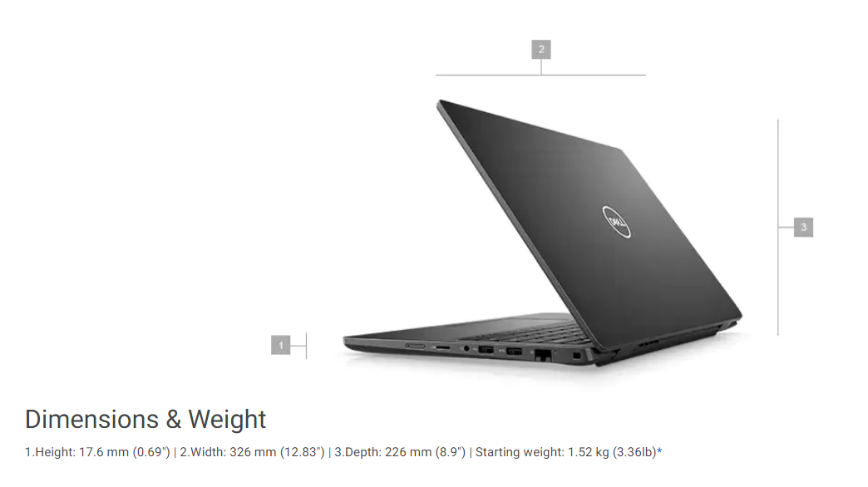Click the security lock slot near the hinge
This screenshot has height=487, width=868.
(576, 356)
